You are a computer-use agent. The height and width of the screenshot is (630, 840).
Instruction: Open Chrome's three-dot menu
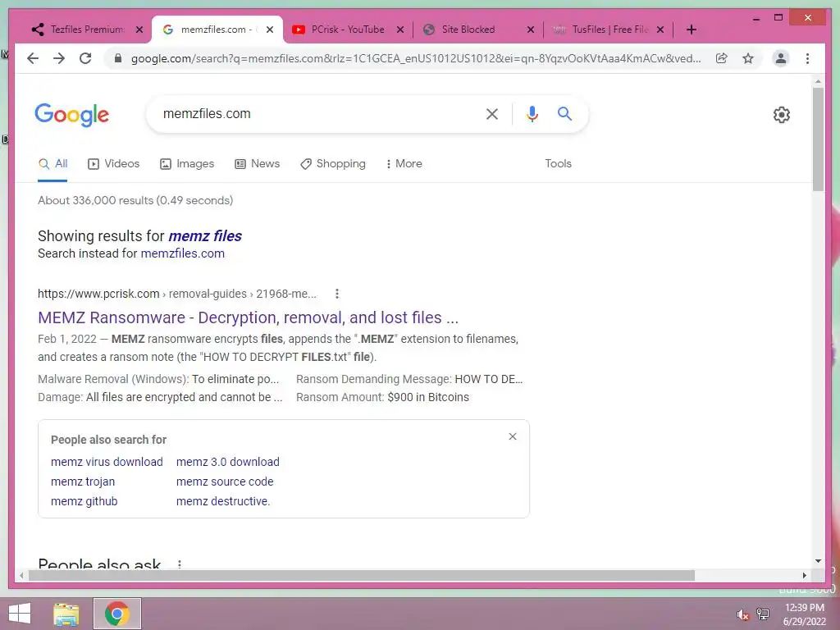807,58
